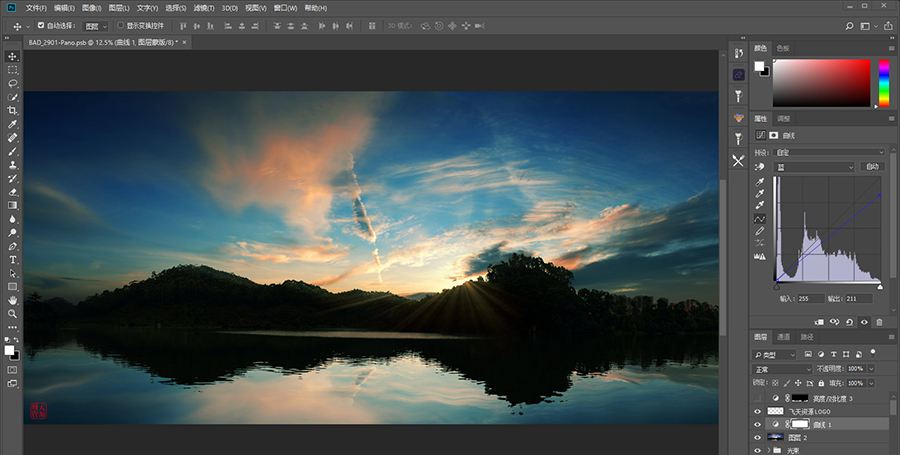Click the 自动 button in Curves
The height and width of the screenshot is (455, 900).
(872, 167)
